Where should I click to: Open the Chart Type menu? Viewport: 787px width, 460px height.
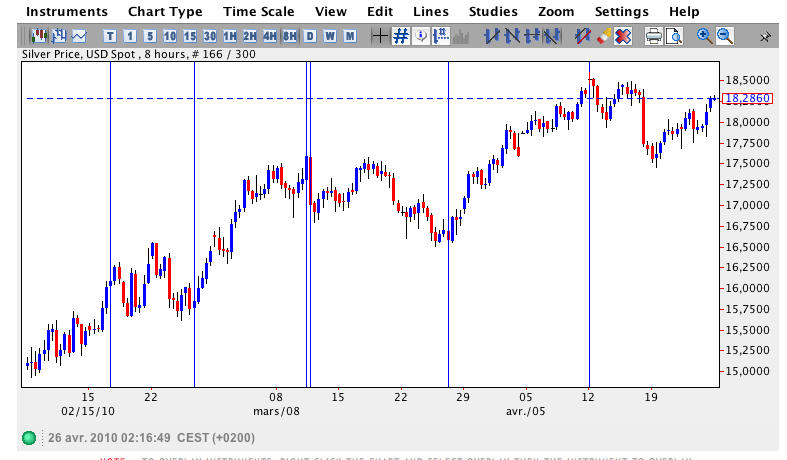pos(165,12)
